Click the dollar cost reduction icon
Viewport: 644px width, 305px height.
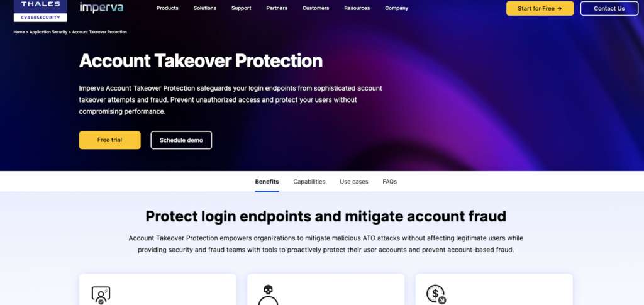(436, 294)
